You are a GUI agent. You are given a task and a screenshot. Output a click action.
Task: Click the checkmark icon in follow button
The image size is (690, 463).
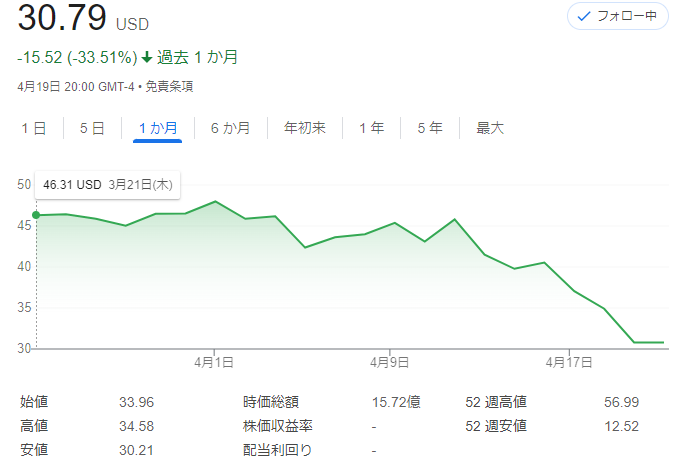click(584, 17)
